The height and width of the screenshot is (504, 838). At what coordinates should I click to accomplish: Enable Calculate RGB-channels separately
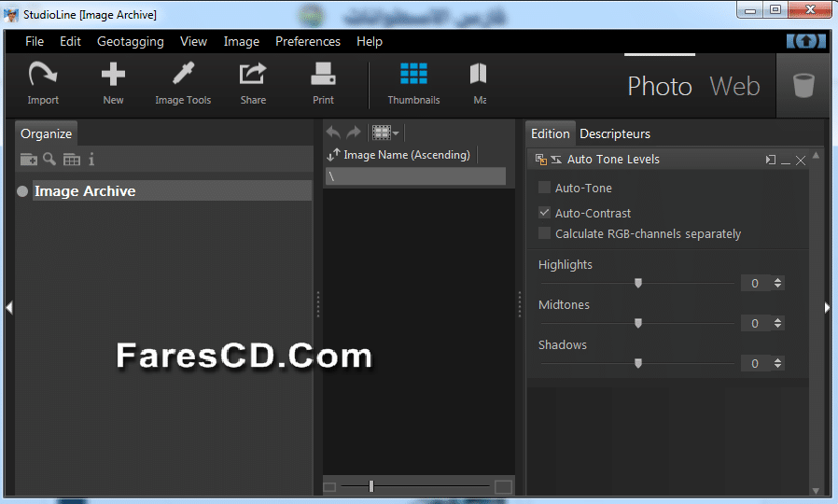tap(544, 233)
